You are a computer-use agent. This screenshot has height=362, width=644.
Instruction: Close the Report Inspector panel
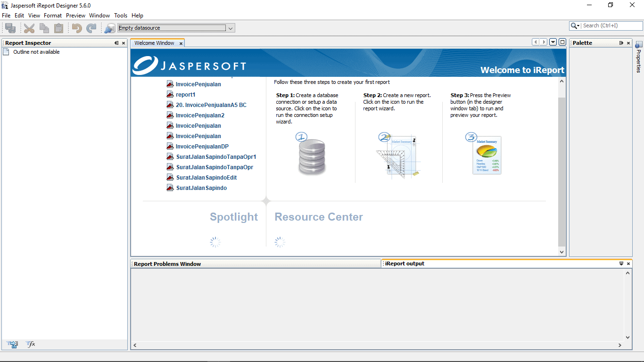[x=124, y=43]
